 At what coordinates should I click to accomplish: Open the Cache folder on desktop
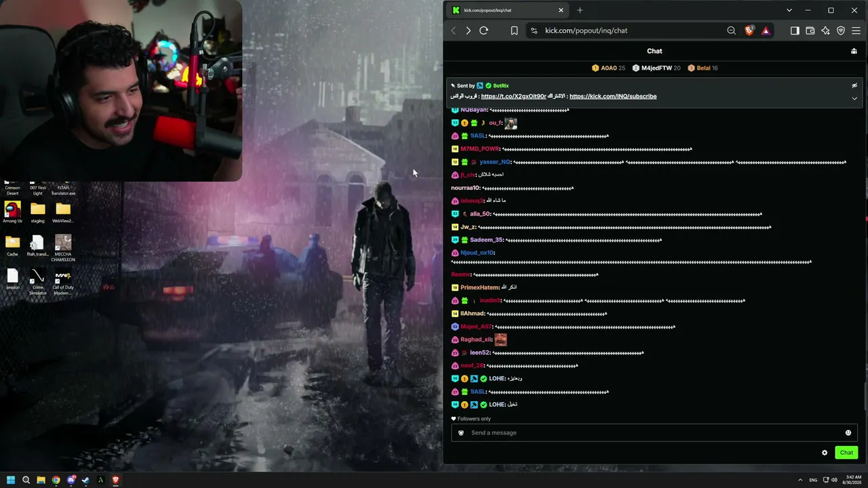(12, 245)
